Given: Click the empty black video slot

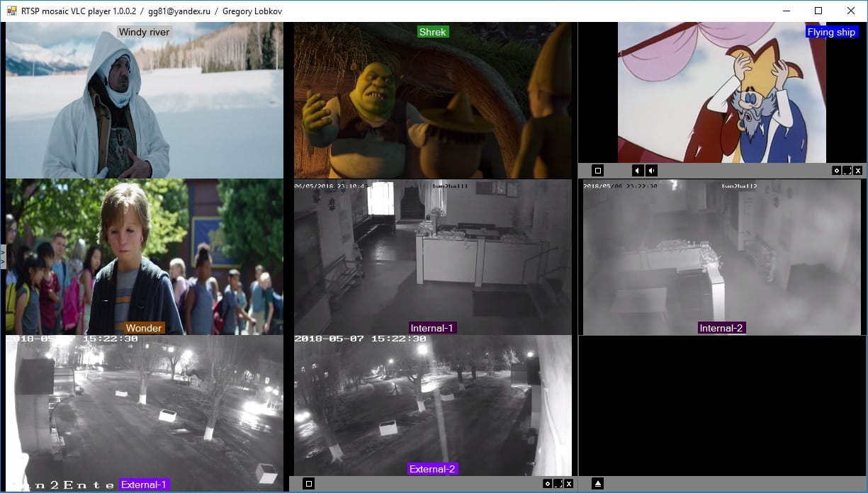Looking at the screenshot, I should point(721,404).
